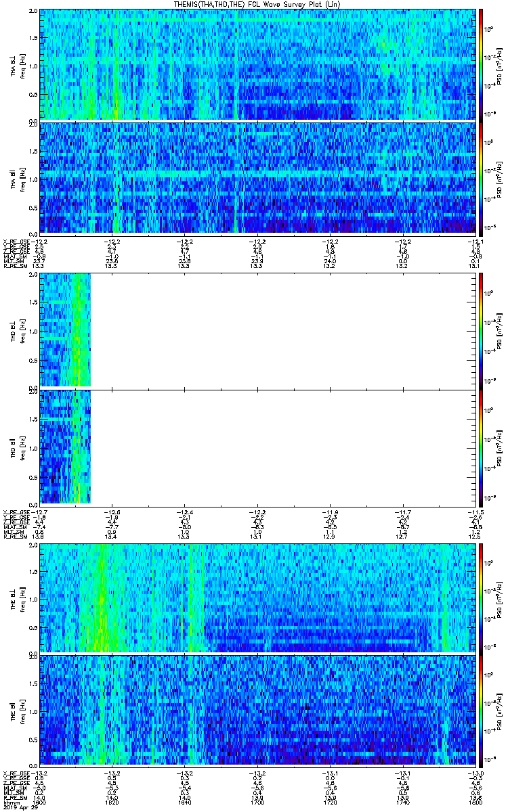
Task: Click the THE B⊥ PSD color bar
Action: [x=481, y=598]
